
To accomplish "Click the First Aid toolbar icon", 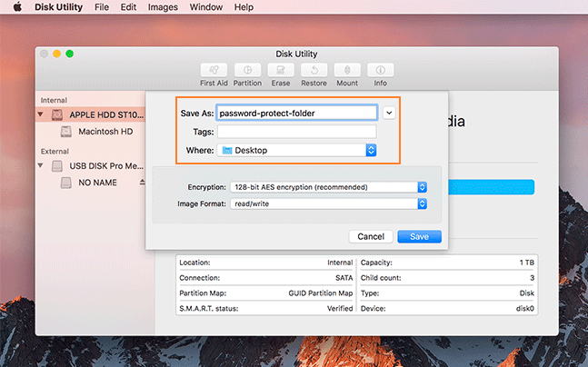I will click(214, 70).
